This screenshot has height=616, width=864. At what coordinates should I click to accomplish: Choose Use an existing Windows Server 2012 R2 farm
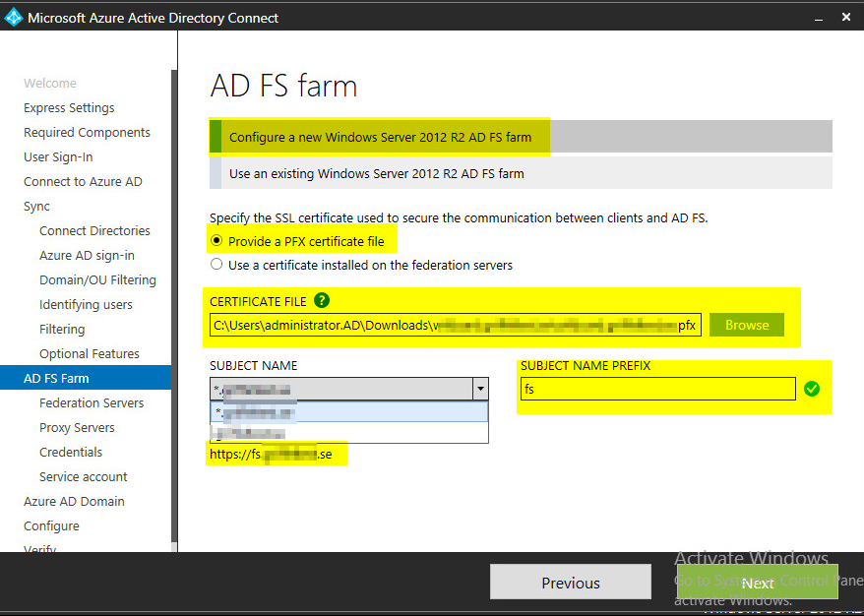(376, 173)
